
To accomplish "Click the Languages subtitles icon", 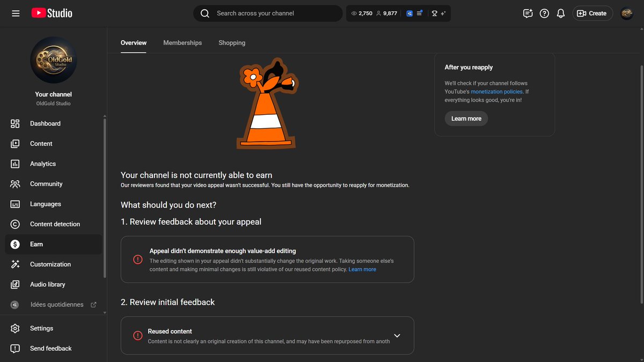I will pyautogui.click(x=15, y=204).
